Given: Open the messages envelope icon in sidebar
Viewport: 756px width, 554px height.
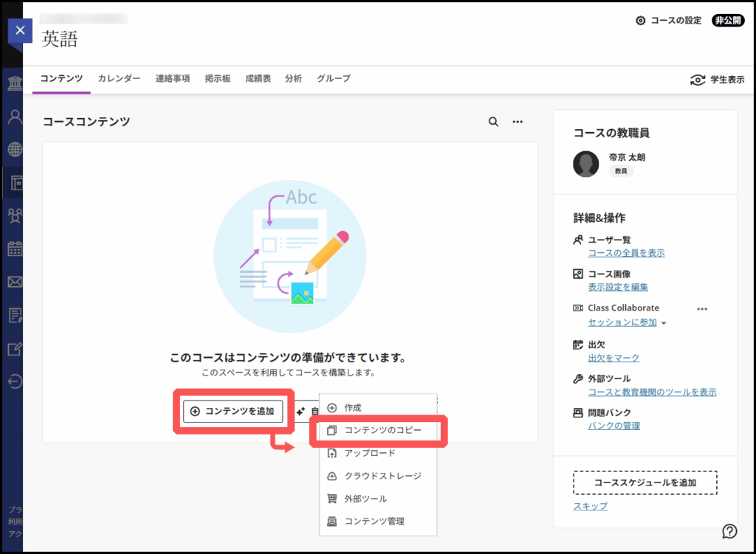Looking at the screenshot, I should pyautogui.click(x=14, y=282).
